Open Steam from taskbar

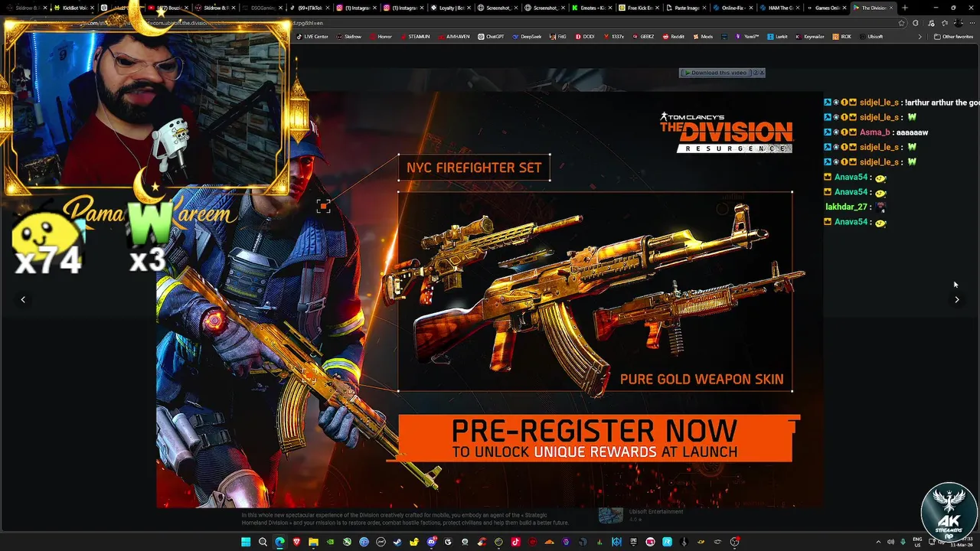[x=397, y=542]
